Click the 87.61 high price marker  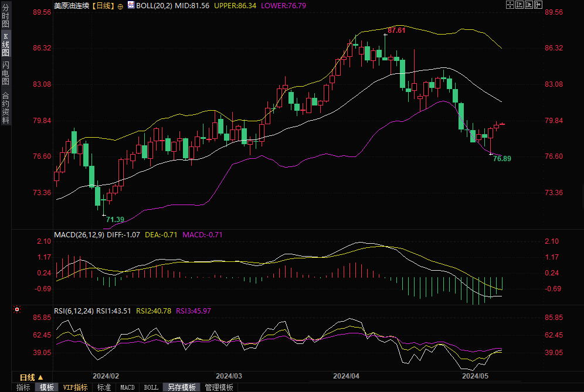tap(396, 30)
